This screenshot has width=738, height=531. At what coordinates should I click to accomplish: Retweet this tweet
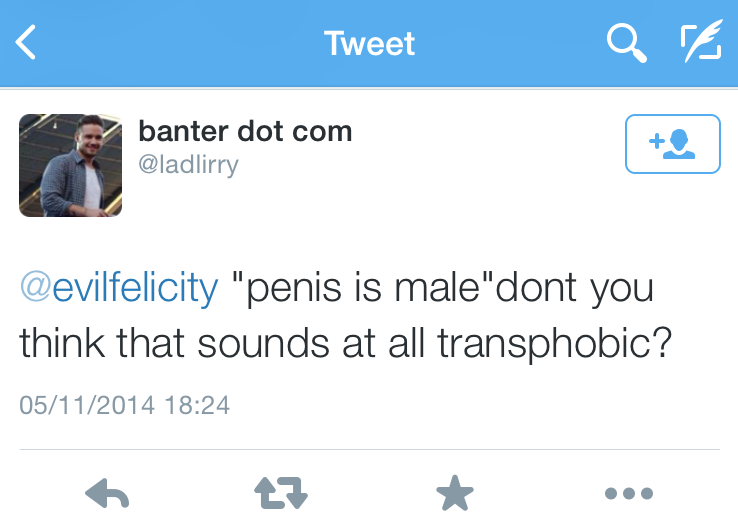(x=280, y=493)
